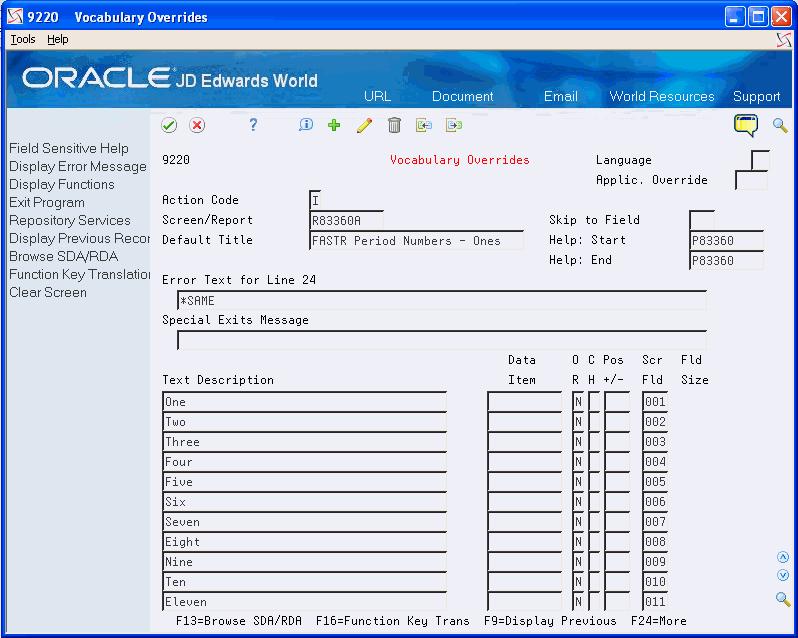798x638 pixels.
Task: Click the F24=More function key
Action: click(x=659, y=621)
